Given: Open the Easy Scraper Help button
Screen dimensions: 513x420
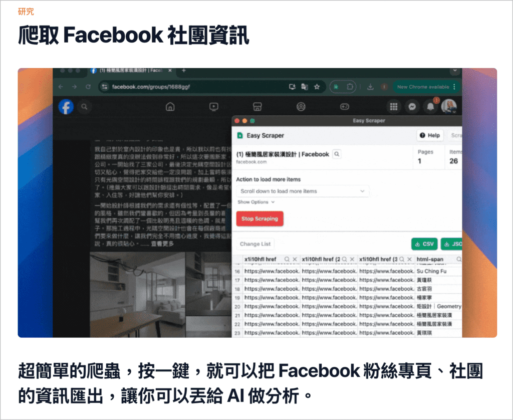Looking at the screenshot, I should point(430,135).
